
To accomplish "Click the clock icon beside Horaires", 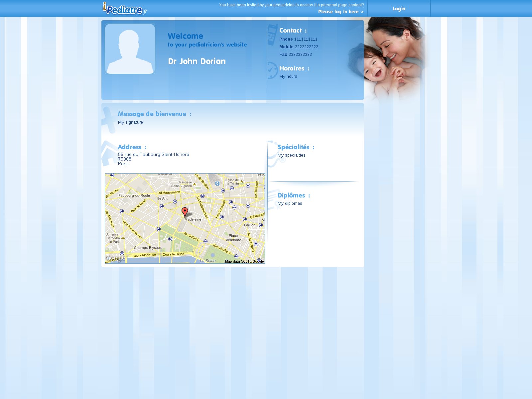I will click(272, 70).
